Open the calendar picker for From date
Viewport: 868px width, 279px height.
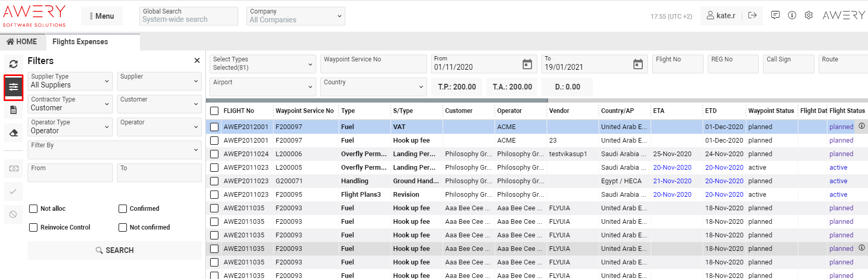click(x=527, y=64)
